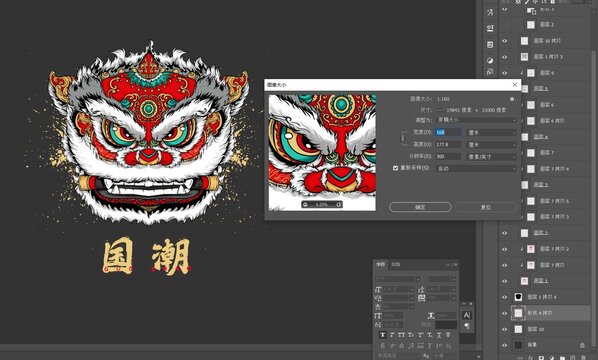Toggle visibility of the 背景 layer
This screenshot has height=360, width=598.
tap(505, 345)
